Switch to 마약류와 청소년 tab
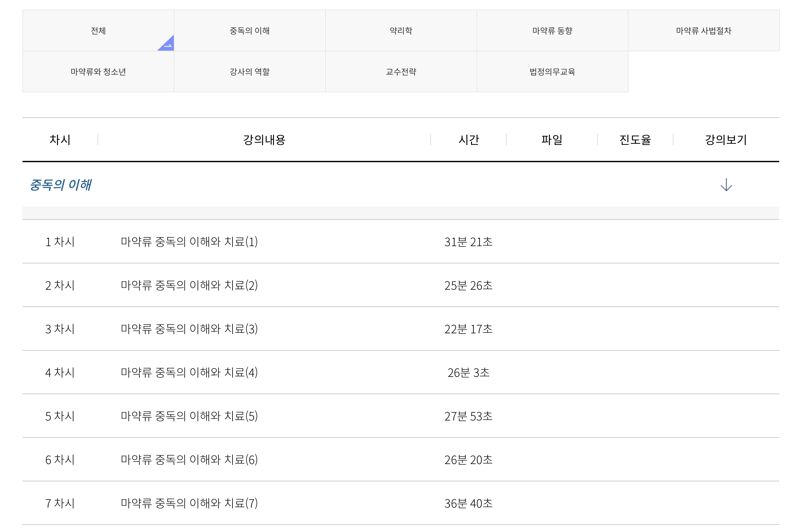Image resolution: width=803 pixels, height=532 pixels. click(x=98, y=71)
